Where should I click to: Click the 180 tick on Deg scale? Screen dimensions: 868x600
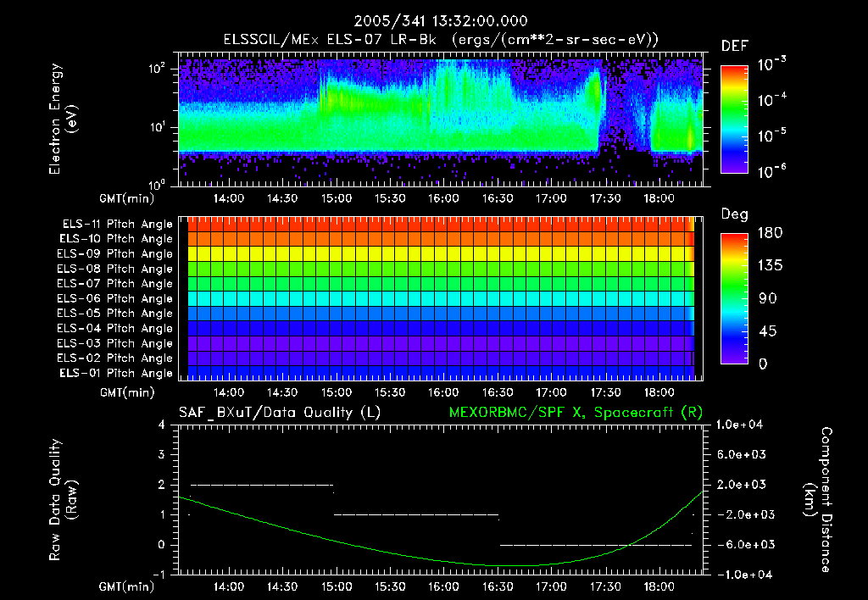pyautogui.click(x=770, y=232)
